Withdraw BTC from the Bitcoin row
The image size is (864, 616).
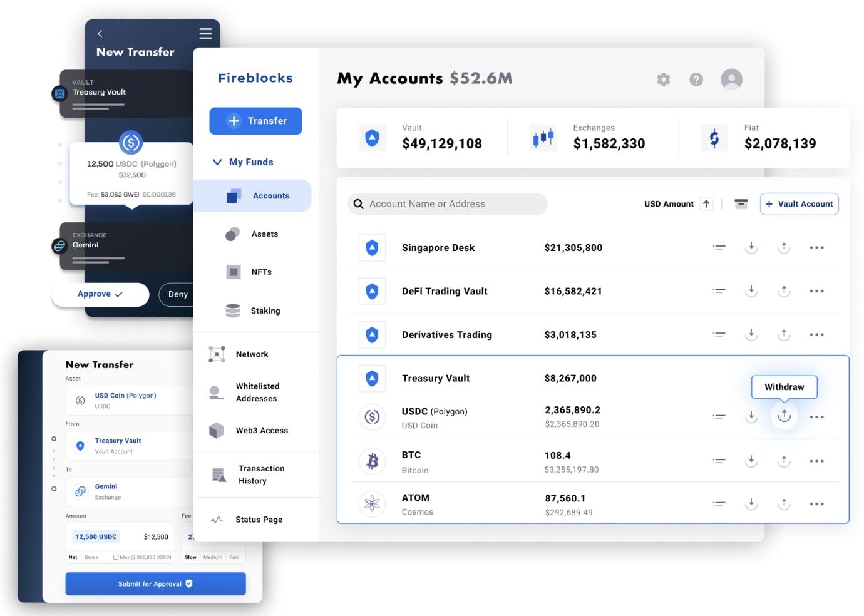[784, 461]
